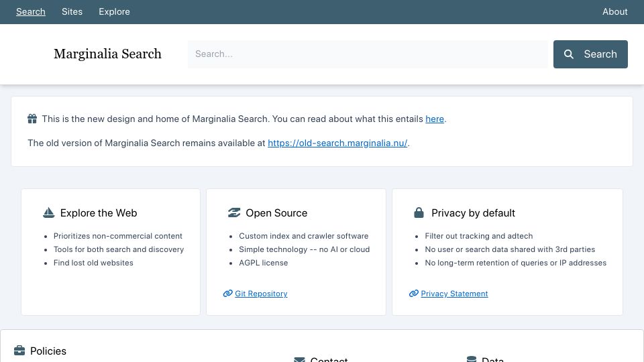The height and width of the screenshot is (362, 644).
Task: Click the magnifying glass icon in Search button
Action: [x=568, y=54]
